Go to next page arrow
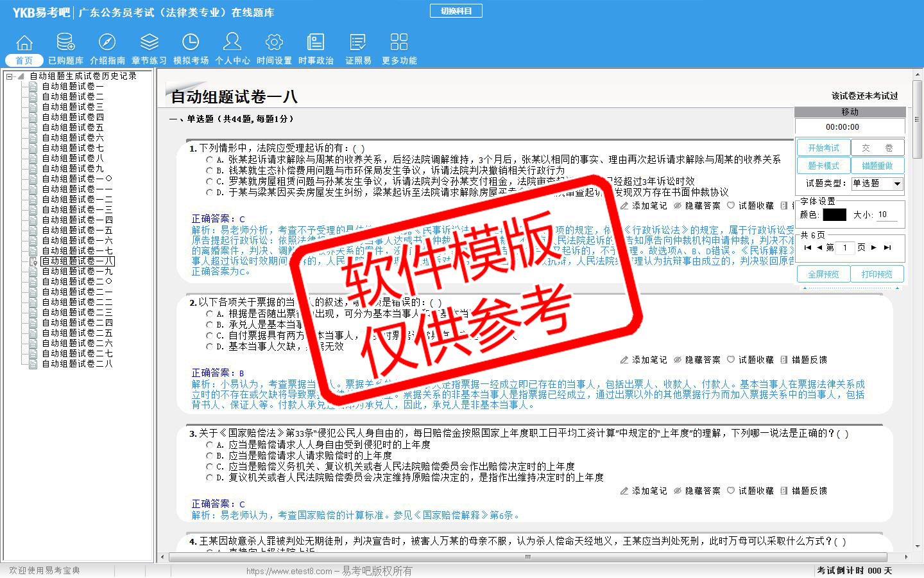This screenshot has width=924, height=578. pyautogui.click(x=873, y=247)
